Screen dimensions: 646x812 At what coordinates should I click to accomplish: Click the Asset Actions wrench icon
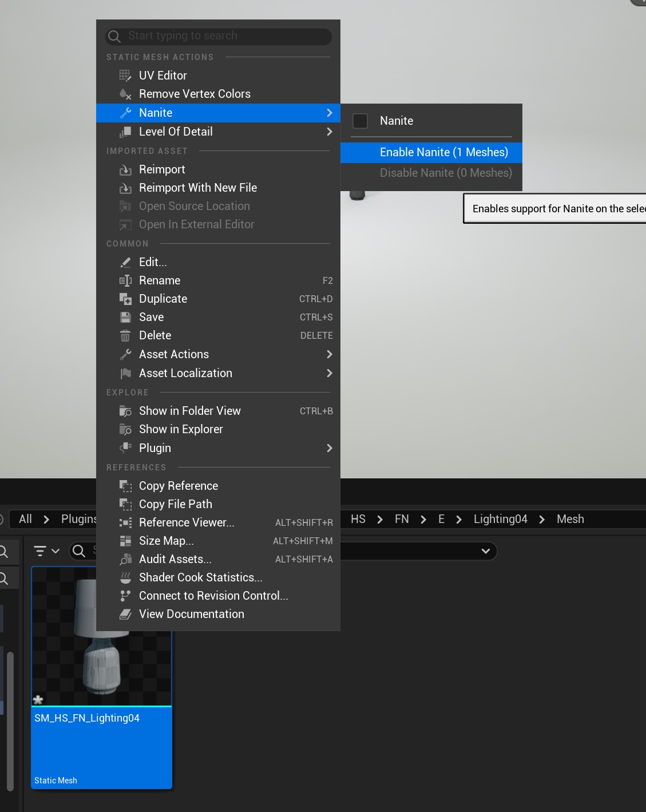(x=125, y=354)
